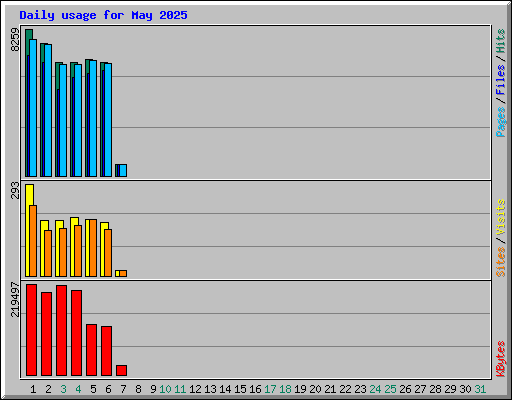
Task: Click the red KBytes bar for day 4
Action: click(76, 333)
